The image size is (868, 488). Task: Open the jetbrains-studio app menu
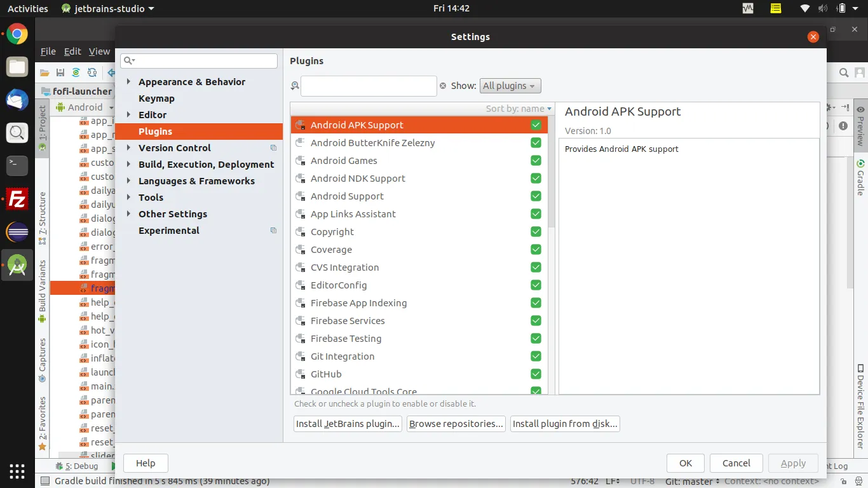(108, 8)
